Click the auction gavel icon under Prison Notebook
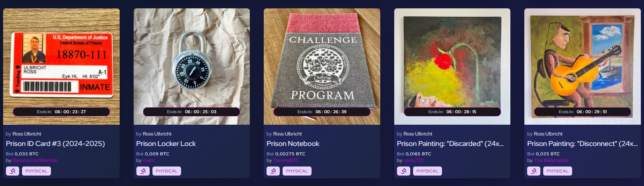Viewport: 644px width, 186px height. pyautogui.click(x=273, y=171)
